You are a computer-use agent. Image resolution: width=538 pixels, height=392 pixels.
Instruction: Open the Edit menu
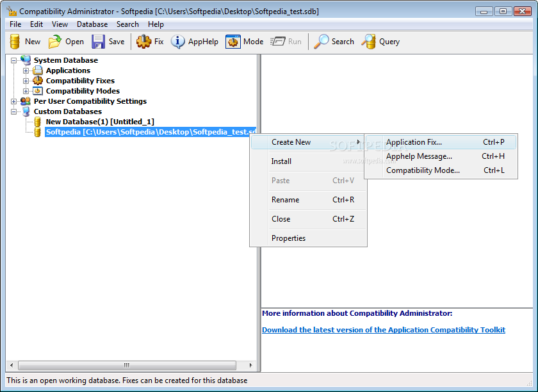pyautogui.click(x=37, y=24)
